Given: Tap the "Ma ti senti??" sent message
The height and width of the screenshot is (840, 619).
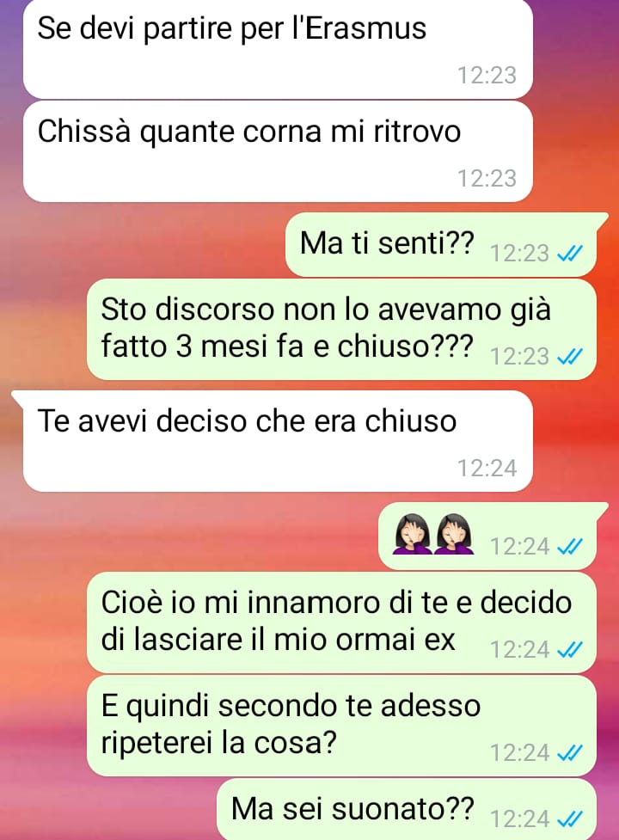Looking at the screenshot, I should [441, 245].
